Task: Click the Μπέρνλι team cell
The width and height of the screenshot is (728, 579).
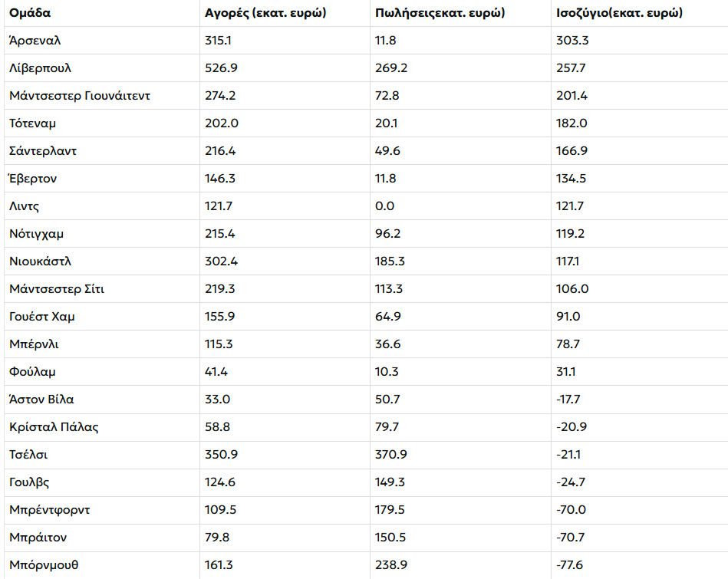Action: 34,344
